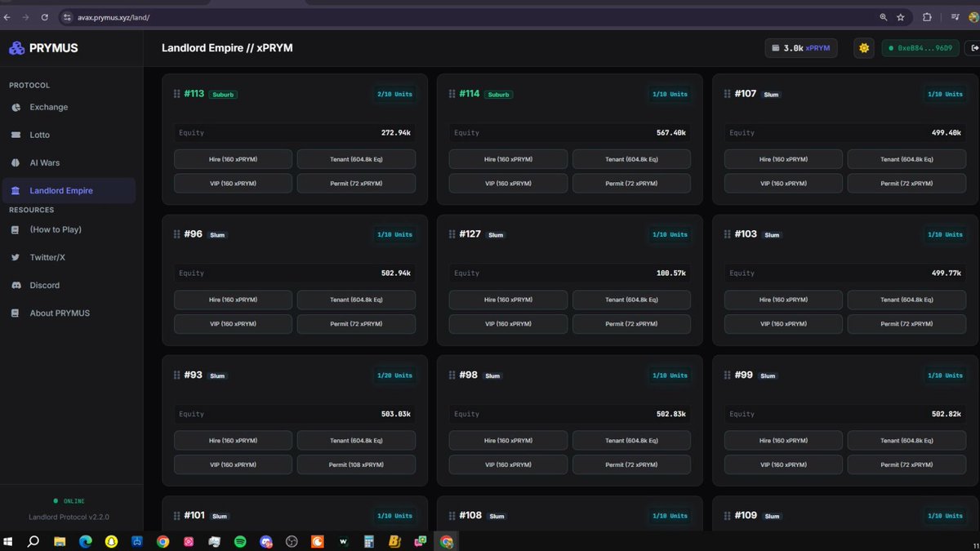This screenshot has height=551, width=980.
Task: Go back with browser back arrow
Action: pyautogui.click(x=7, y=16)
